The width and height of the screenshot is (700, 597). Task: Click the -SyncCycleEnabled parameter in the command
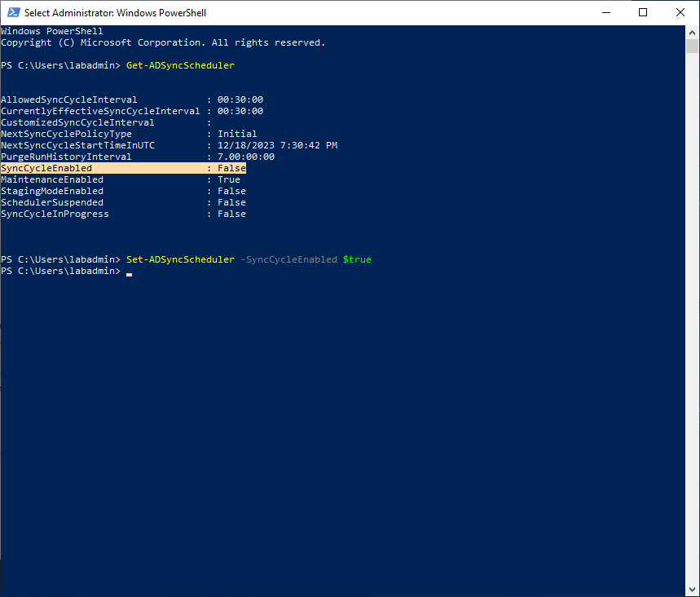click(288, 259)
